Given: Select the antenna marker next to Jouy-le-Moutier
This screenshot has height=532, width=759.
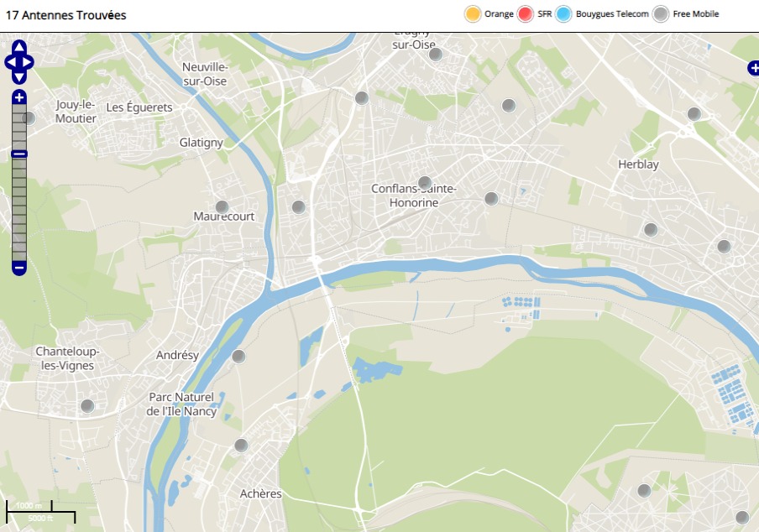Looking at the screenshot, I should [x=29, y=118].
